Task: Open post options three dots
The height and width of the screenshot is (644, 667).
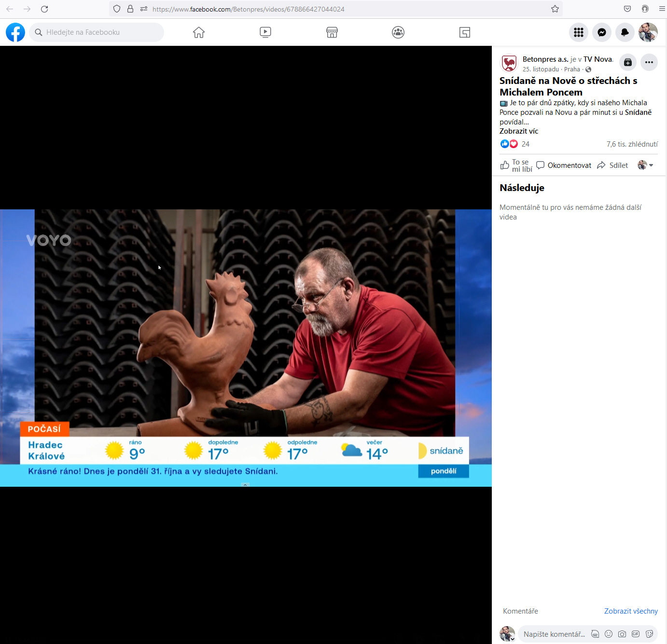Action: click(649, 62)
